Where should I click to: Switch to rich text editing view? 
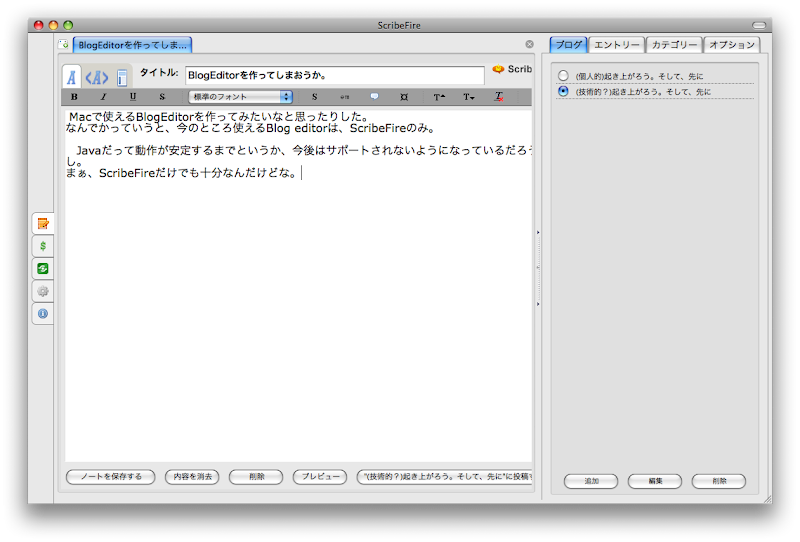pyautogui.click(x=72, y=77)
